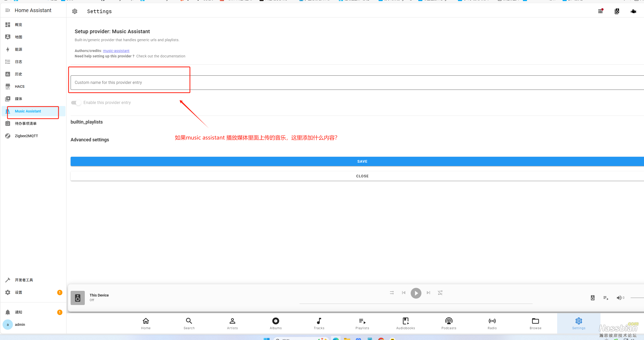Open the 日志 logbook page

point(33,62)
